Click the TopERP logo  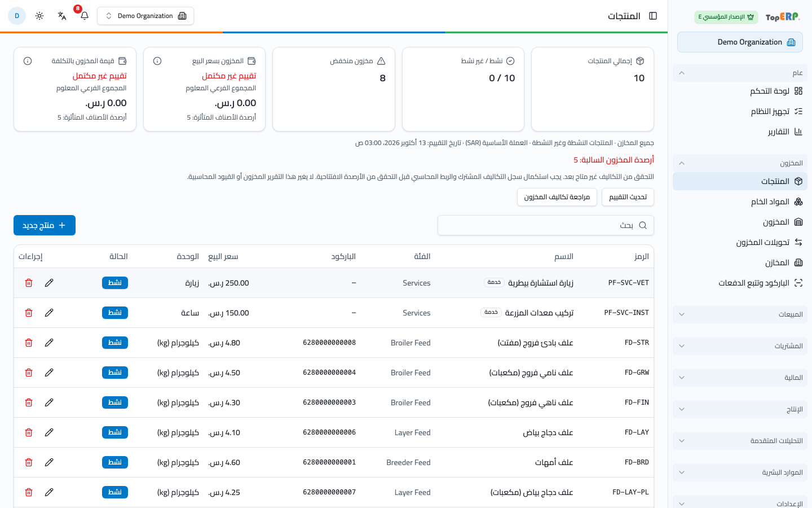pyautogui.click(x=783, y=17)
